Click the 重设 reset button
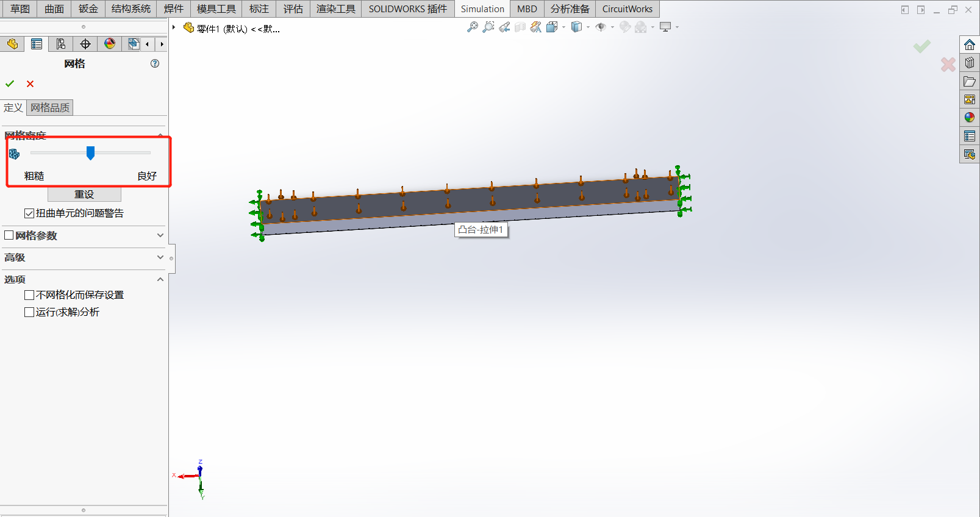Screen dimensions: 980x517 (84, 194)
